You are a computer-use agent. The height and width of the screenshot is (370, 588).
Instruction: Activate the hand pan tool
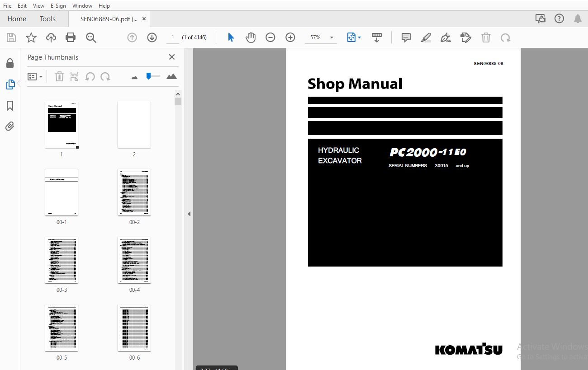(x=251, y=37)
